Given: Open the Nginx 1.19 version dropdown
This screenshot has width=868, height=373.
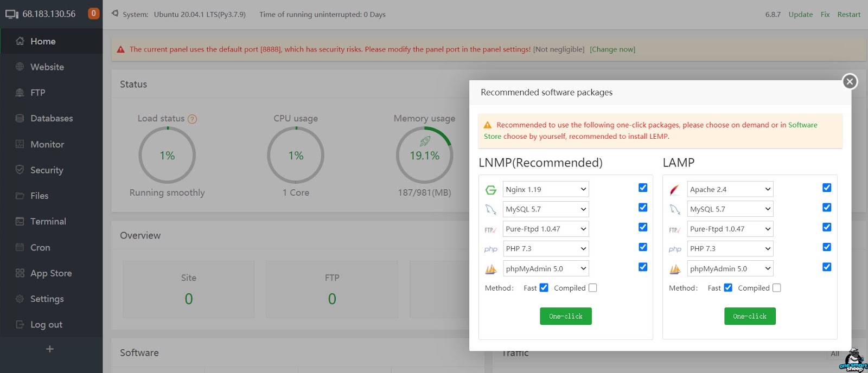Looking at the screenshot, I should [x=546, y=189].
